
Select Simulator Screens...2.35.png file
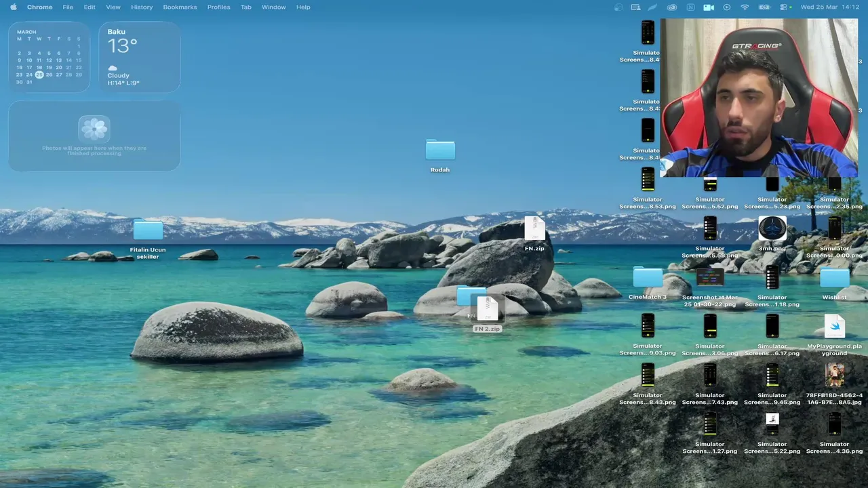point(835,184)
